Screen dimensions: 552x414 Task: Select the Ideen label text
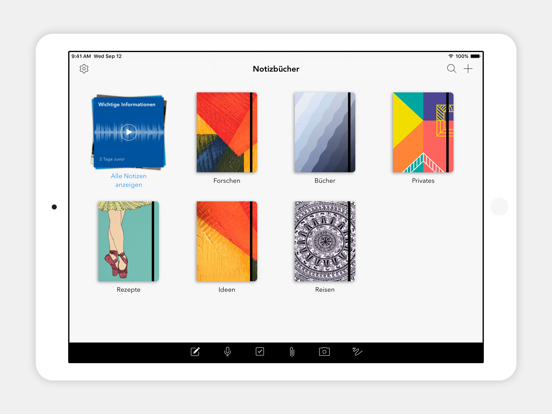tap(227, 290)
